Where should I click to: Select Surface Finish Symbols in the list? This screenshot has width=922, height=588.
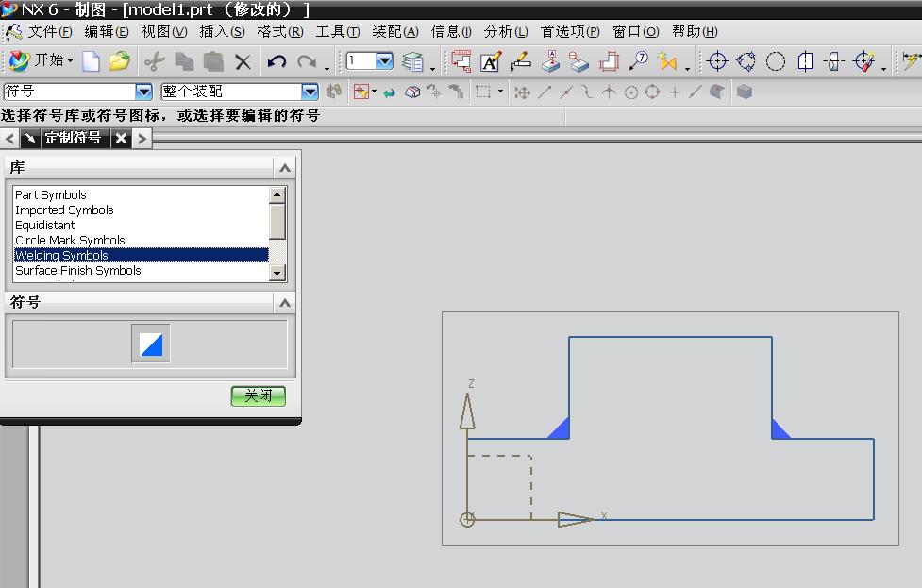click(142, 271)
